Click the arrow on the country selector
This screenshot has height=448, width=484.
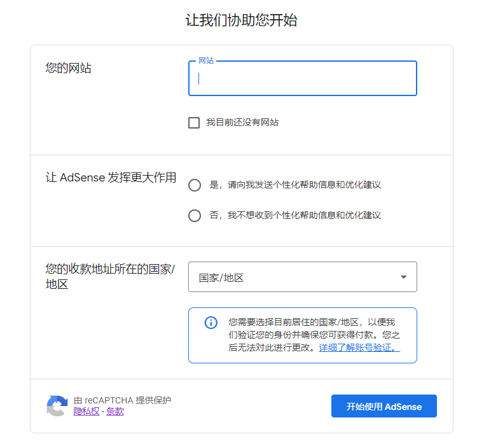(403, 277)
